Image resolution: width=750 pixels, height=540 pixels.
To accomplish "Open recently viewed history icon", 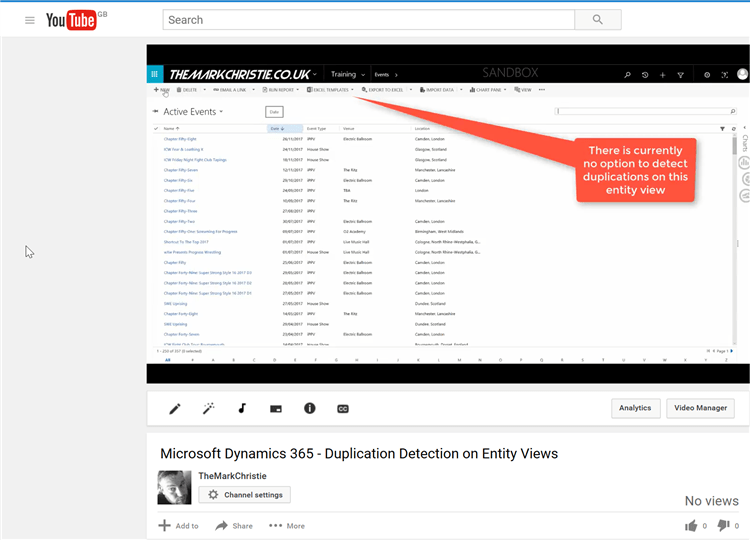I will [645, 75].
